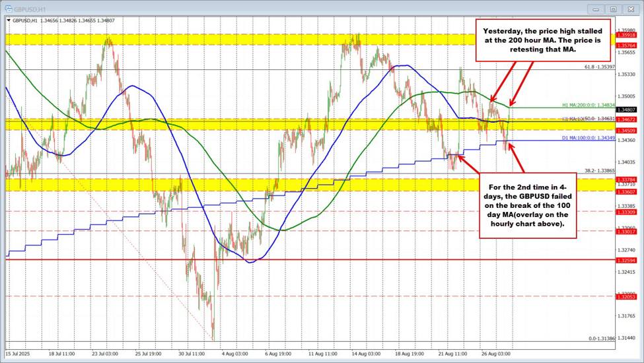Click the 21 Aug 11:00 time label
The image size is (644, 363).
click(x=452, y=353)
